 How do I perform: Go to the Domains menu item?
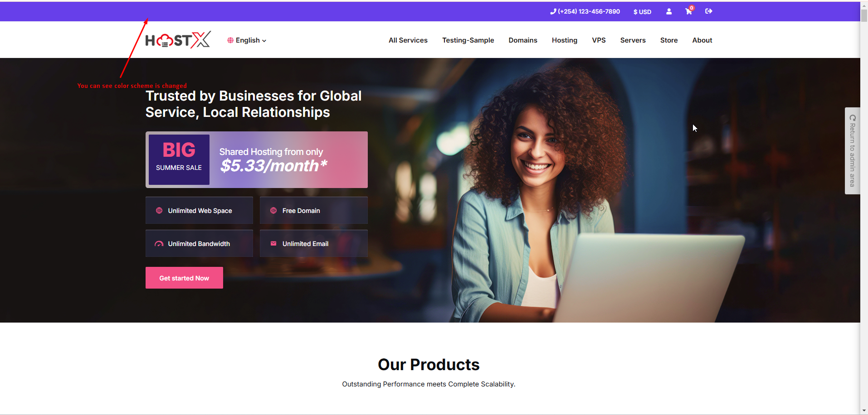click(523, 40)
